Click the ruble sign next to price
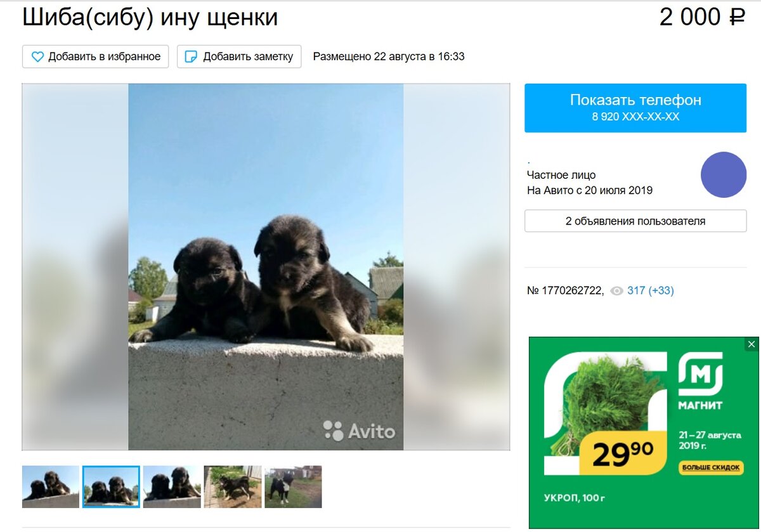The image size is (761, 532). [737, 17]
